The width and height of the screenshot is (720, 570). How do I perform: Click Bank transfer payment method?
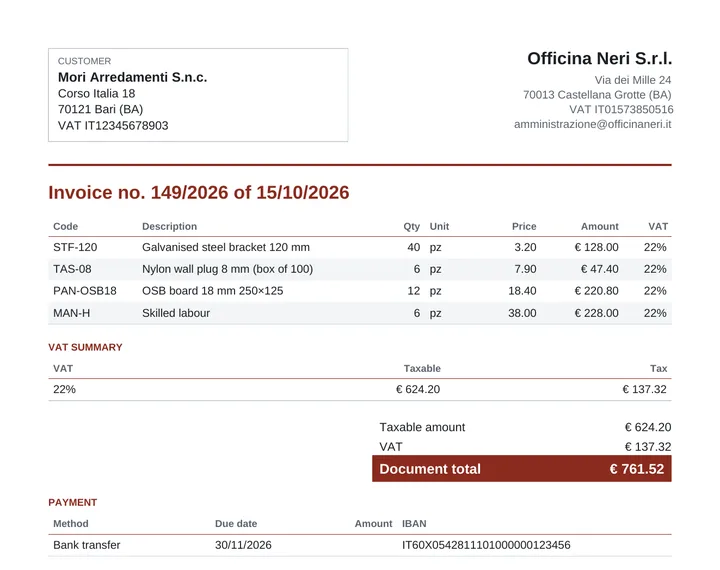pos(87,545)
